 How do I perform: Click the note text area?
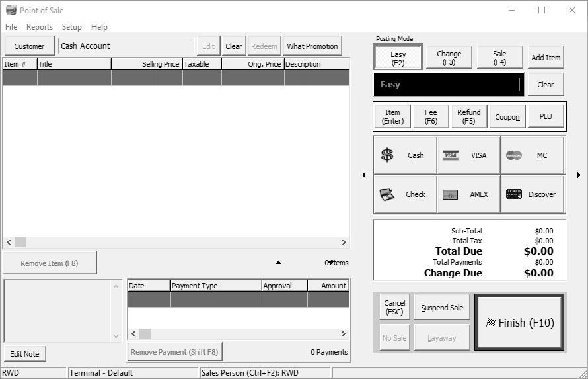[58, 311]
